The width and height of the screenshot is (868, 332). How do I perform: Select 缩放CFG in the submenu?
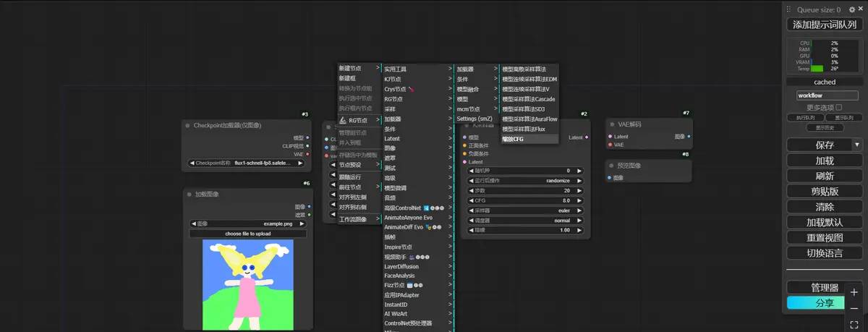point(529,139)
